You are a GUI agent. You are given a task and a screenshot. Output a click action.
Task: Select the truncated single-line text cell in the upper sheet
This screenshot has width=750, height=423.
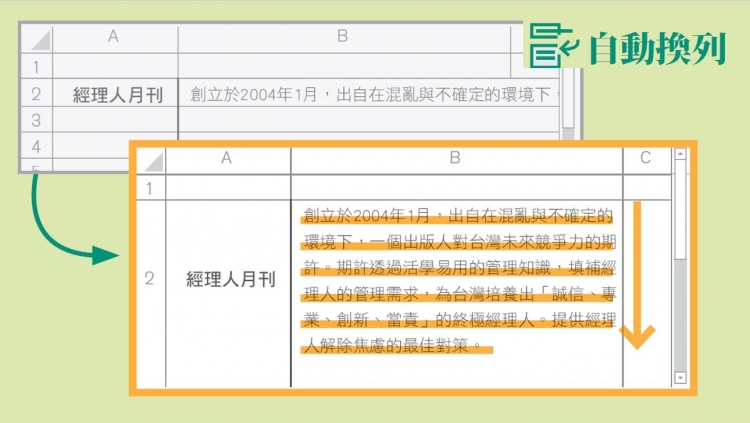pos(368,94)
